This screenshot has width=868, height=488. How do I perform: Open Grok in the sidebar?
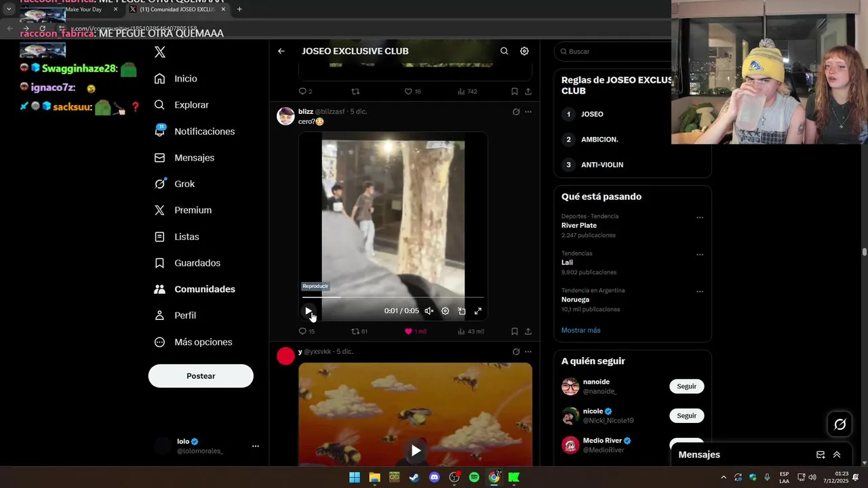(175, 184)
